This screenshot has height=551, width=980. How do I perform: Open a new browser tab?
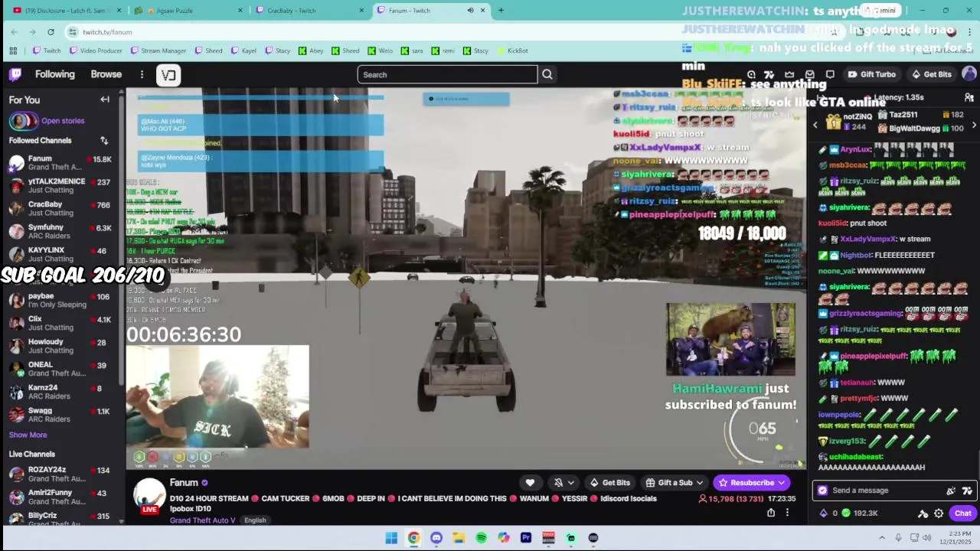(x=501, y=11)
